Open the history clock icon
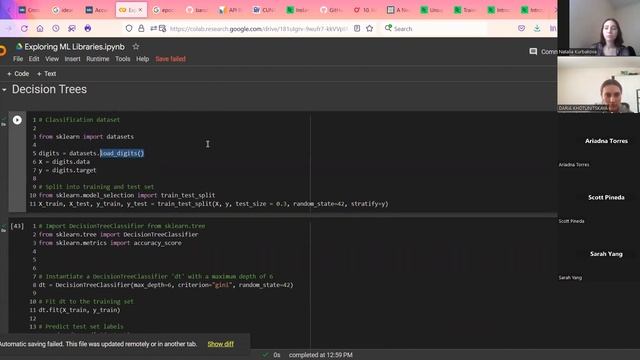The height and width of the screenshot is (360, 640). [56, 29]
